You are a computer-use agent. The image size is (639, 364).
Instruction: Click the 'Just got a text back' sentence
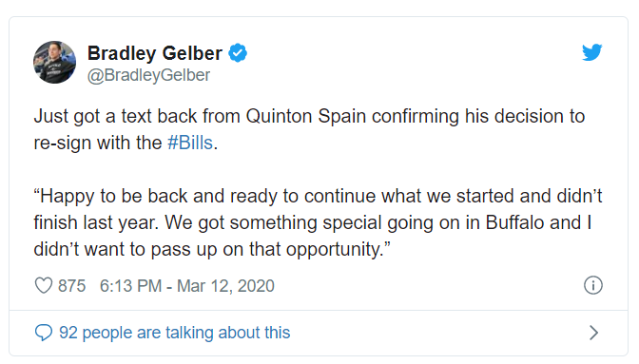[x=309, y=129]
